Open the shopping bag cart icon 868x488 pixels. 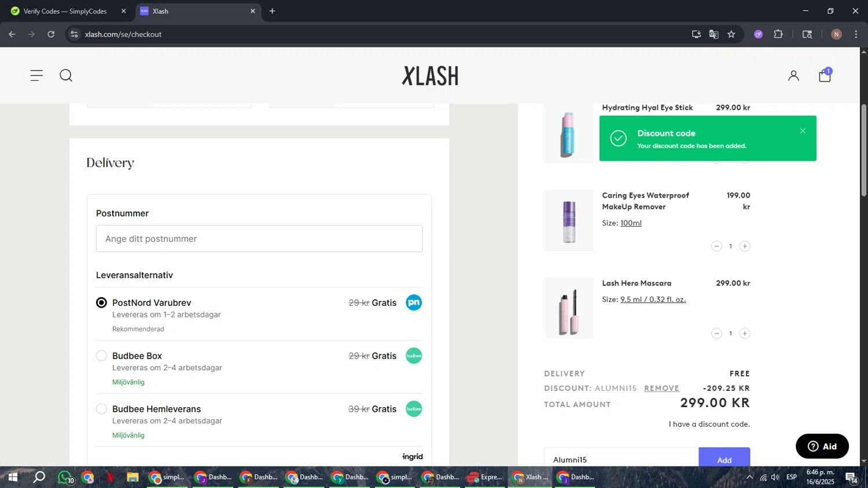tap(825, 75)
